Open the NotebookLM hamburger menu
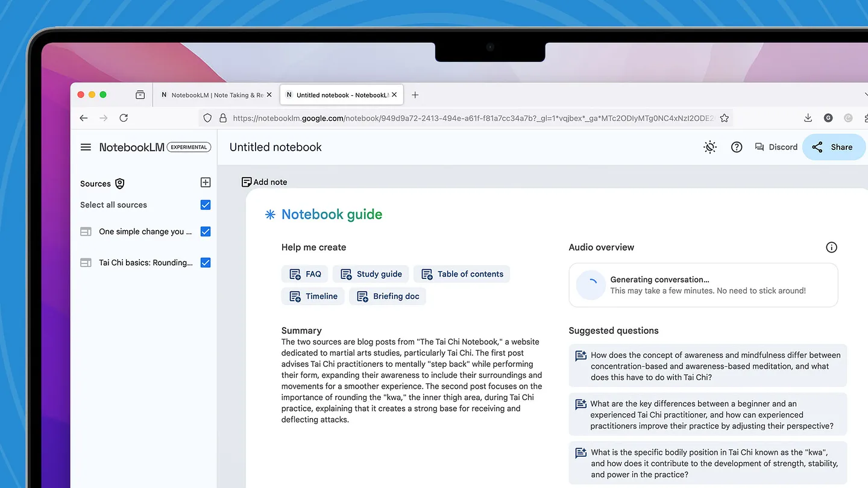Viewport: 868px width, 488px height. (86, 147)
